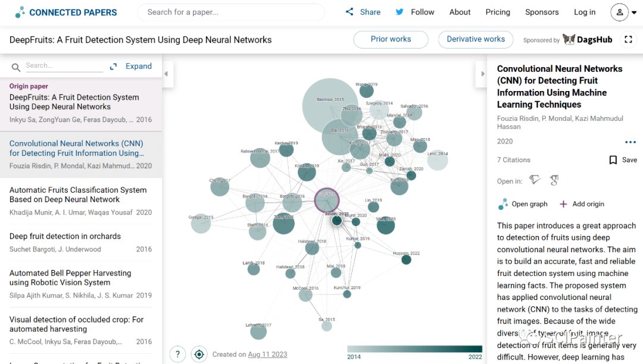This screenshot has height=364, width=643.
Task: Click the Risdin, 2020 graph node
Action: coord(337,220)
